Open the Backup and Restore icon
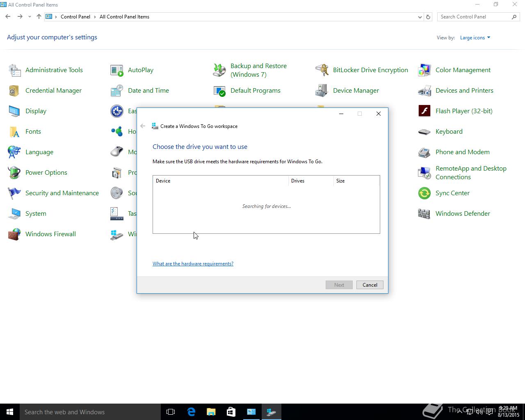This screenshot has height=420, width=525. 219,70
